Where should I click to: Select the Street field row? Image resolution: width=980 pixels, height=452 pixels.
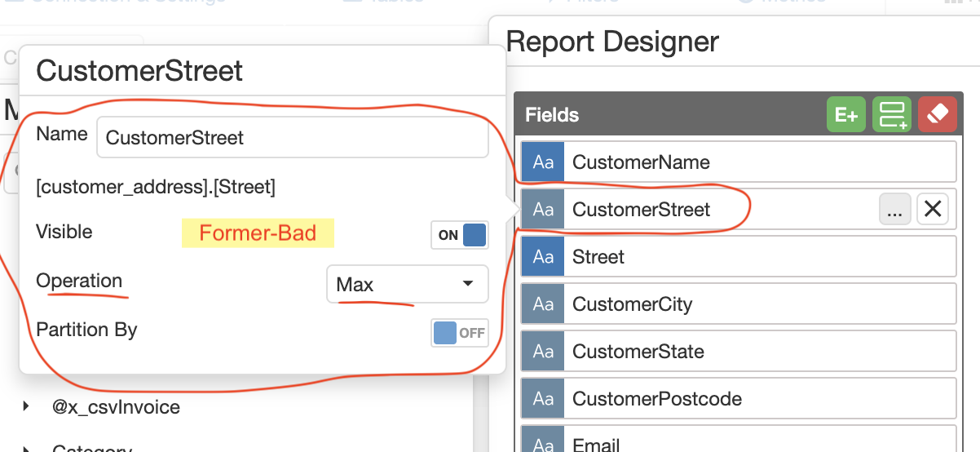click(x=739, y=257)
